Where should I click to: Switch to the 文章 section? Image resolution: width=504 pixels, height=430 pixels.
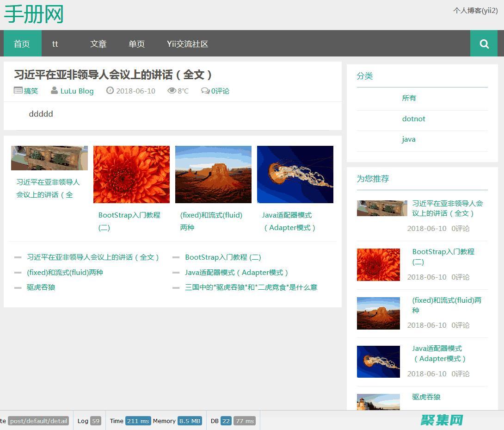(98, 44)
